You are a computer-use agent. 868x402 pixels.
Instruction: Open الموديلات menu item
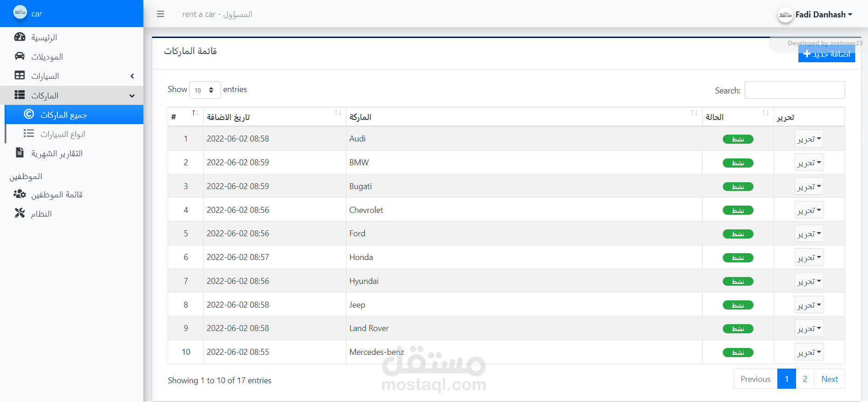pyautogui.click(x=71, y=56)
